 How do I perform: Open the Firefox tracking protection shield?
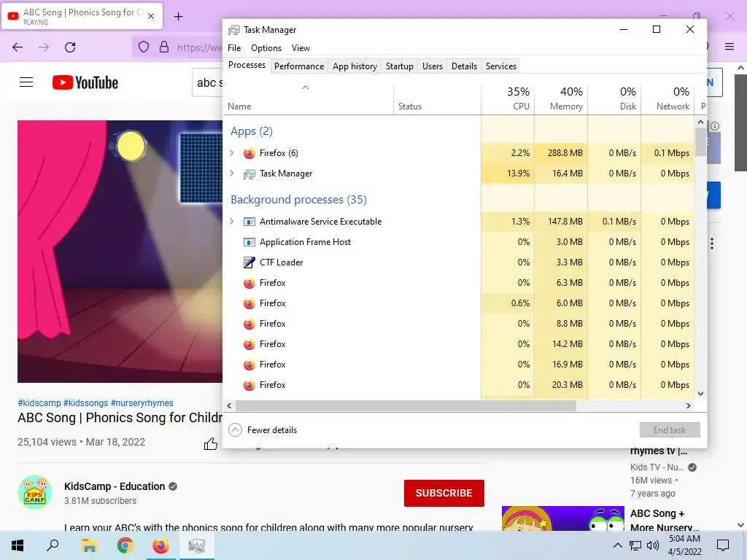144,47
